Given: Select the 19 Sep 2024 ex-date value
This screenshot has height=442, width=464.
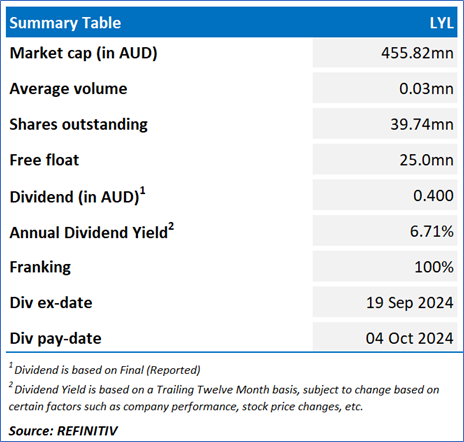Looking at the screenshot, I should click(x=410, y=303).
